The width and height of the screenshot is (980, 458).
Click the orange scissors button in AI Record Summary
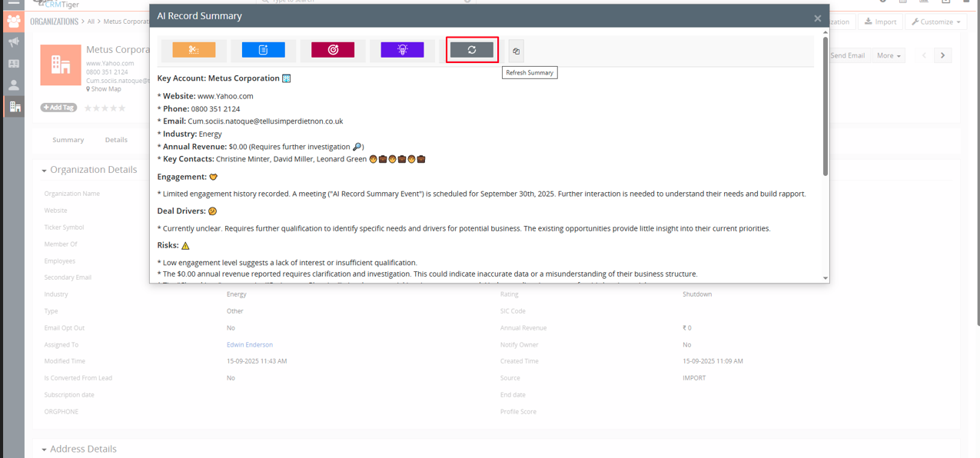point(194,50)
